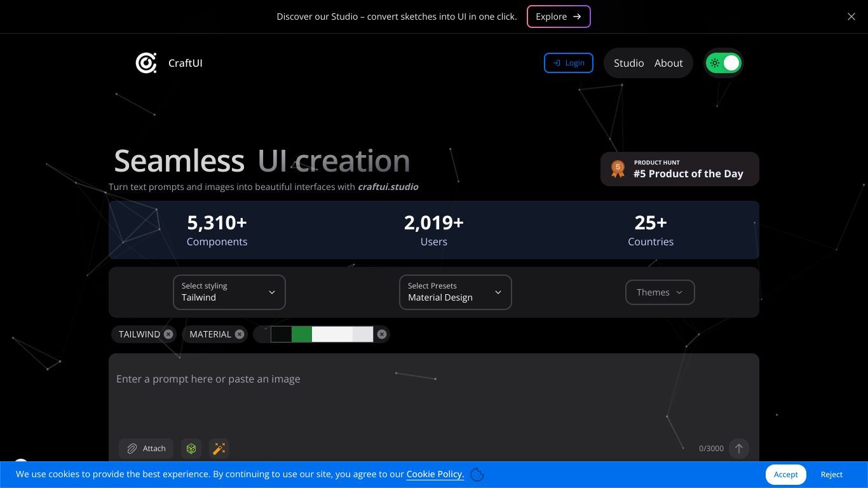Click the black swatch in the theme palette
The height and width of the screenshot is (488, 868).
281,334
